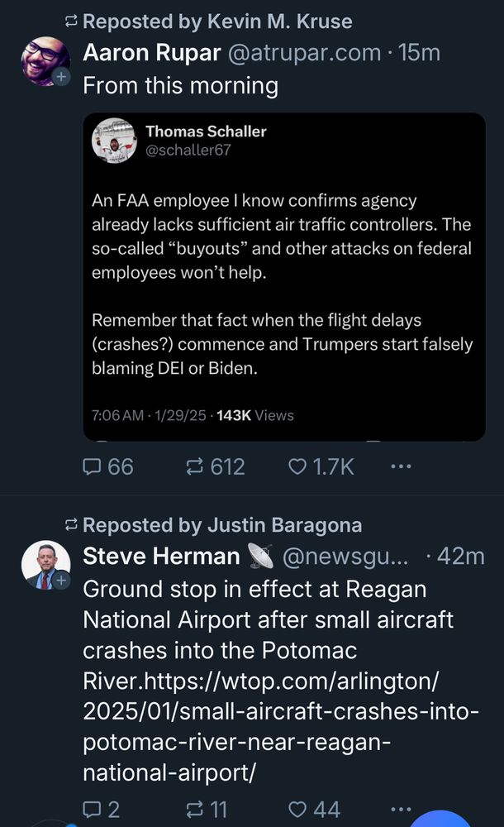504x827 pixels.
Task: Open Aaron Rupar display name
Action: (151, 54)
